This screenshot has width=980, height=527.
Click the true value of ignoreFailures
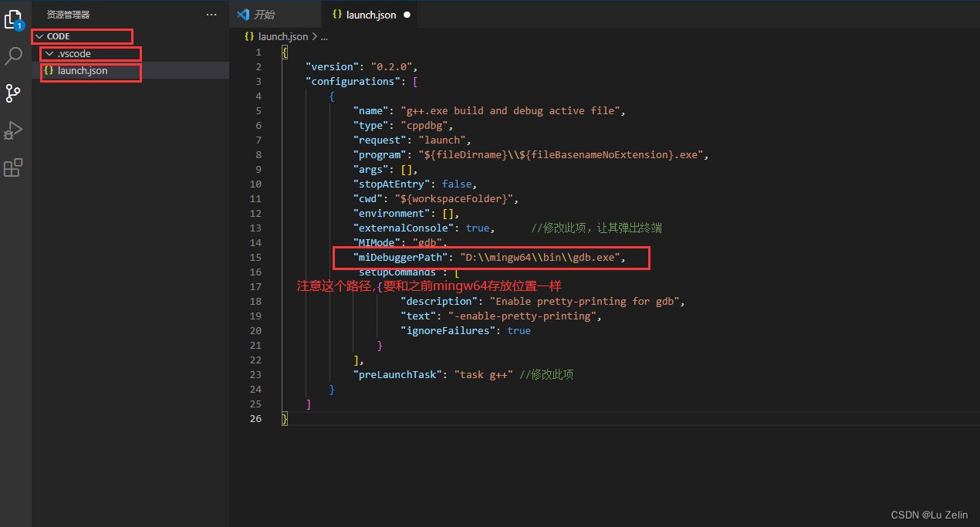(519, 330)
